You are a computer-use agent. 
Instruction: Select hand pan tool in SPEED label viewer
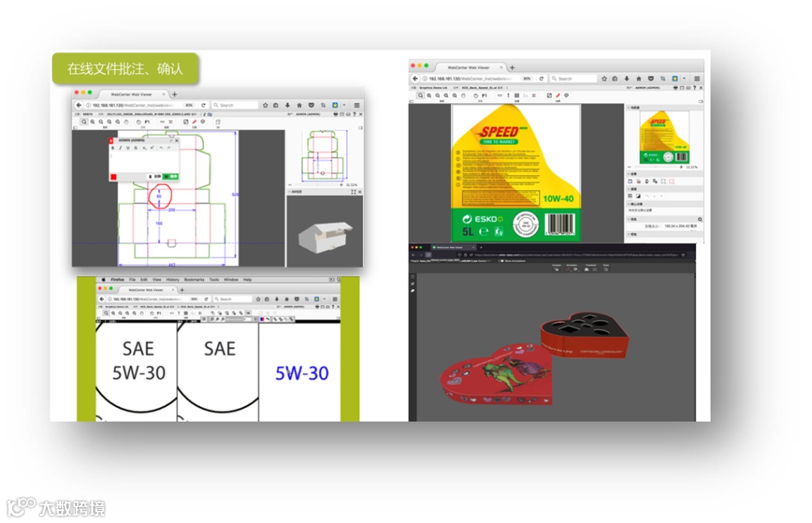[463, 95]
